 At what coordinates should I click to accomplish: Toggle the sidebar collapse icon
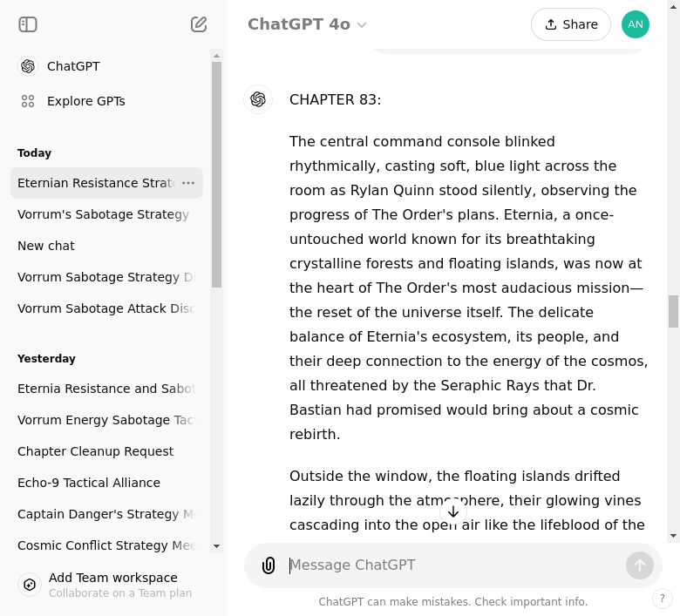(x=28, y=24)
